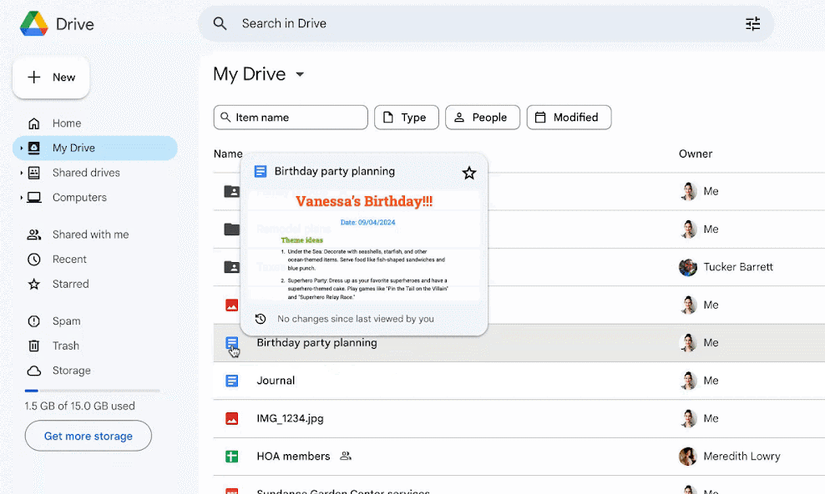This screenshot has height=494, width=825.
Task: Click the Search in Drive field
Action: (486, 24)
